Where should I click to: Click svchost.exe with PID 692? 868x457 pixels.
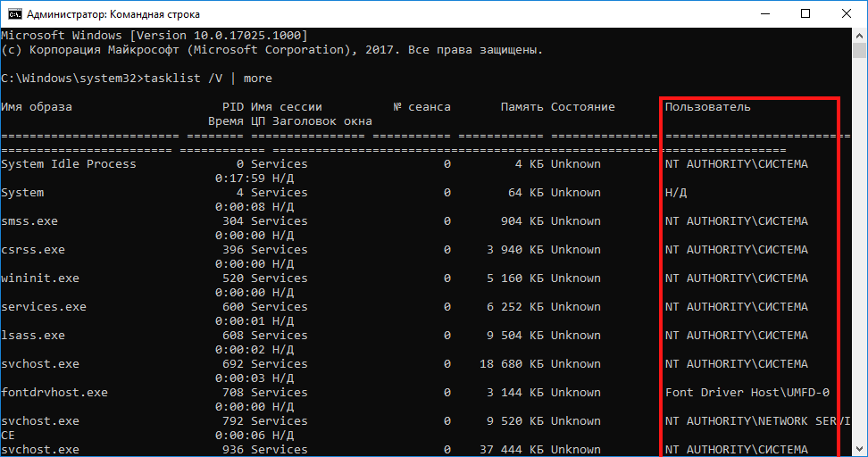tap(40, 364)
